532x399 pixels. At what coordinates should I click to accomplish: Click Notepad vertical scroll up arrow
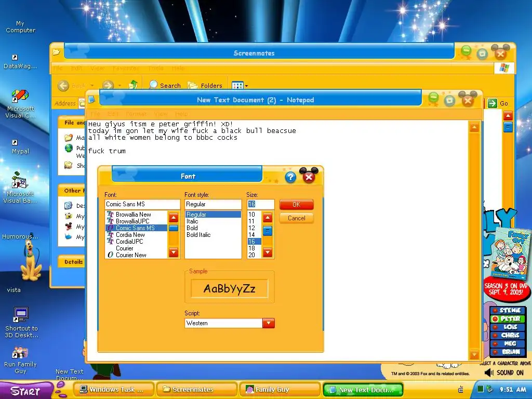(x=474, y=127)
